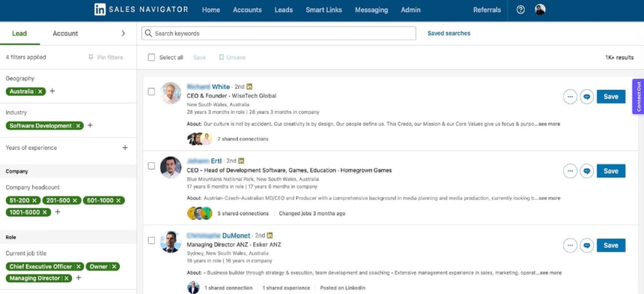Open White's lead profile name
The height and width of the screenshot is (294, 644).
click(x=208, y=87)
